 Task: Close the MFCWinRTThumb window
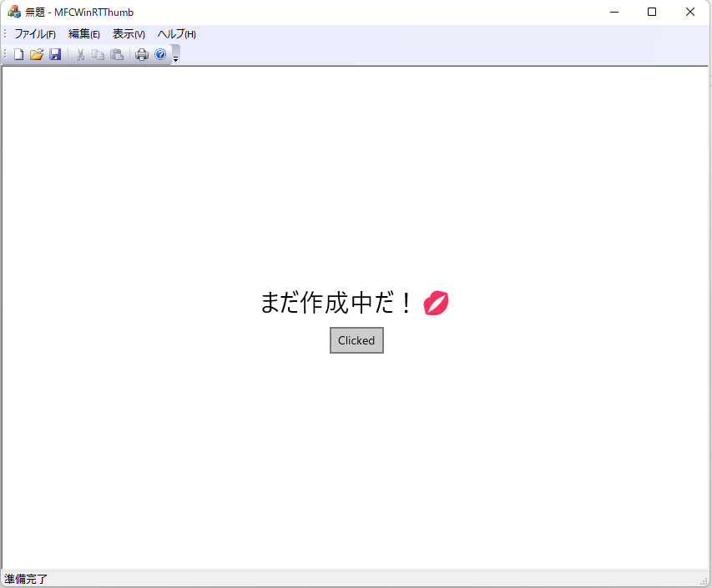tap(690, 12)
